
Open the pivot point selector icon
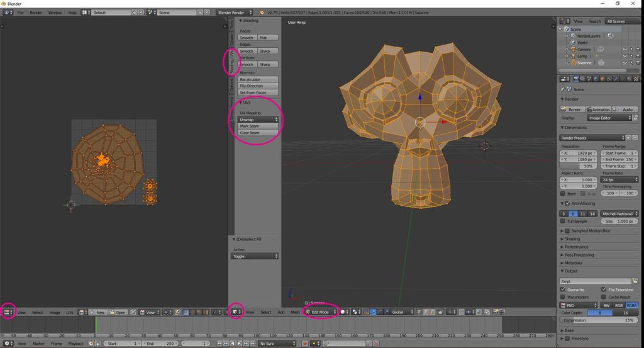(x=357, y=312)
